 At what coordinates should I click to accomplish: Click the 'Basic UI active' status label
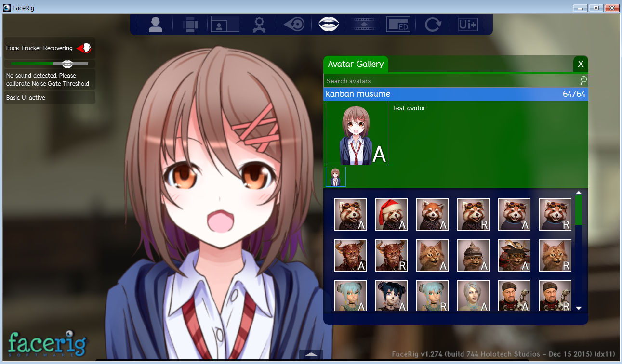(x=26, y=98)
